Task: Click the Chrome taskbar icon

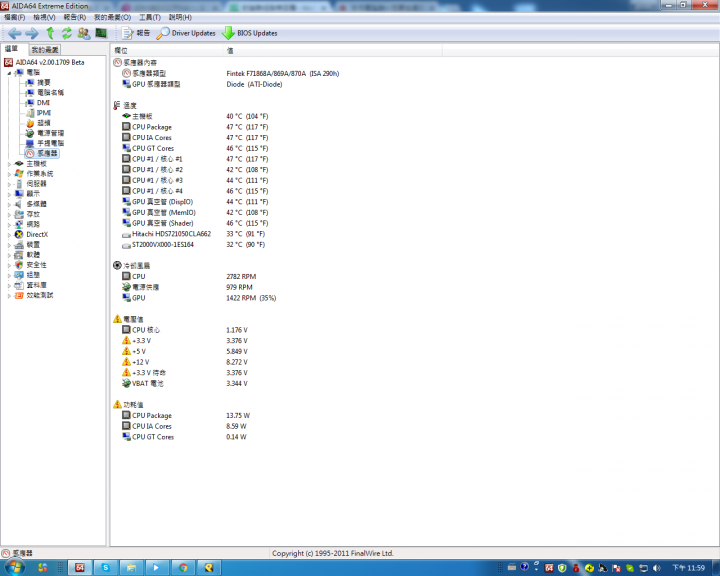Action: (183, 568)
